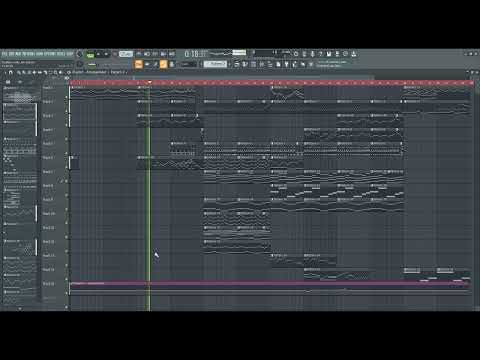Open the PATTERNS menu
Viewport: 480px width, 360px height.
(x=28, y=54)
